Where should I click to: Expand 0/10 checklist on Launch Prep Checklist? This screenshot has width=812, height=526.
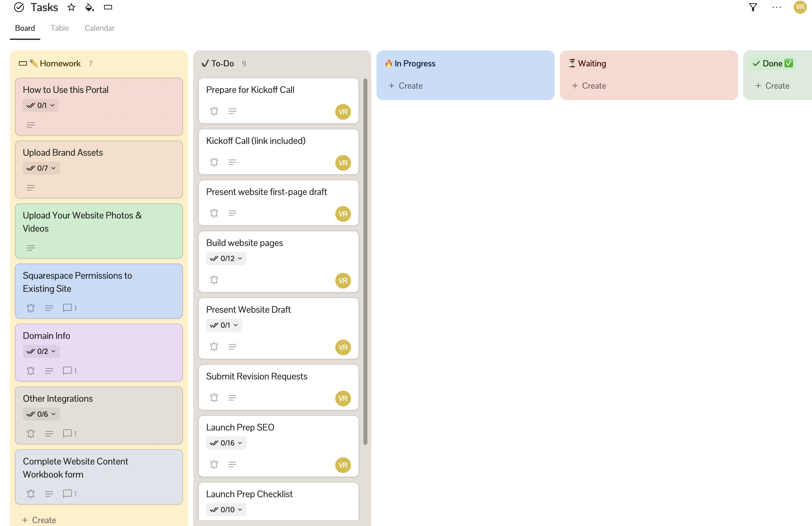(x=226, y=510)
